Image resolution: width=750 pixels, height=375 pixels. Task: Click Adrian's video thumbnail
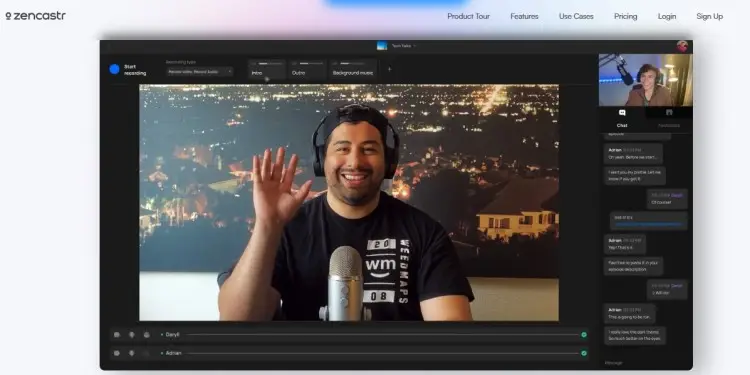[646, 80]
